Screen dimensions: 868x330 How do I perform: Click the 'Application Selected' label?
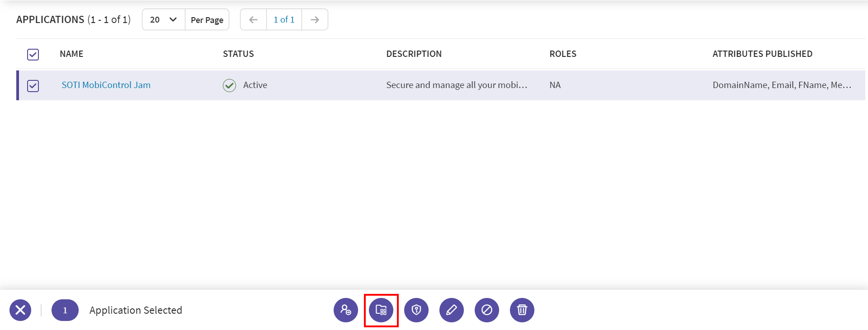tap(136, 310)
